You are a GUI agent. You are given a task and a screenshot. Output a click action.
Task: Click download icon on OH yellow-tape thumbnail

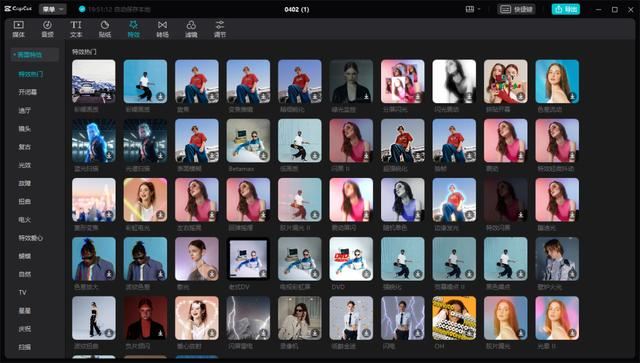point(469,333)
